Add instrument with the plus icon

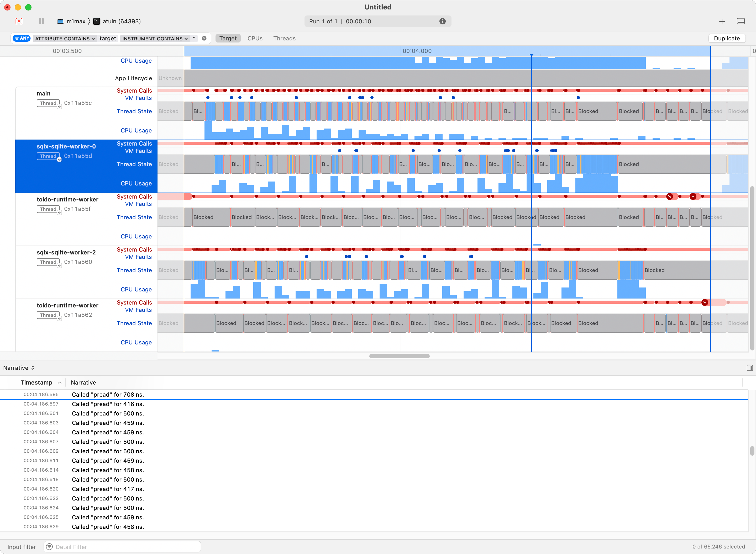[722, 22]
